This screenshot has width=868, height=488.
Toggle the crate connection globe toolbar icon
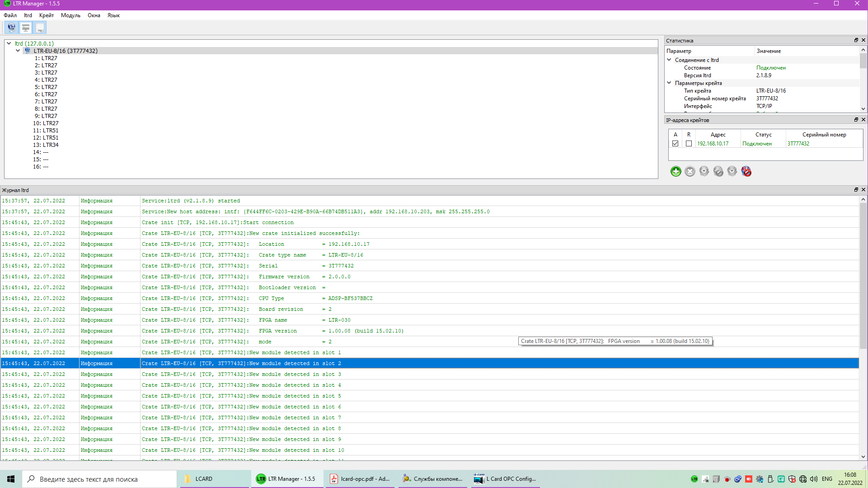(x=11, y=28)
